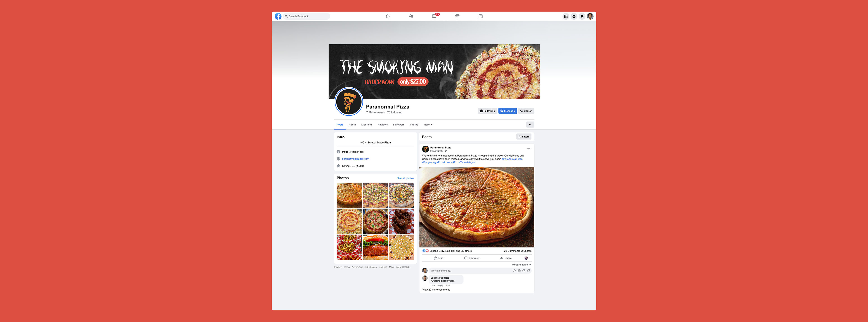
Task: Click the paranormalpizzaco.com website link
Action: [356, 159]
